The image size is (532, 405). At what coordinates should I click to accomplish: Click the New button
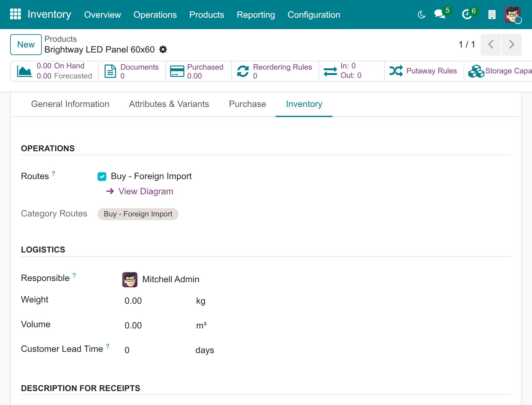26,45
